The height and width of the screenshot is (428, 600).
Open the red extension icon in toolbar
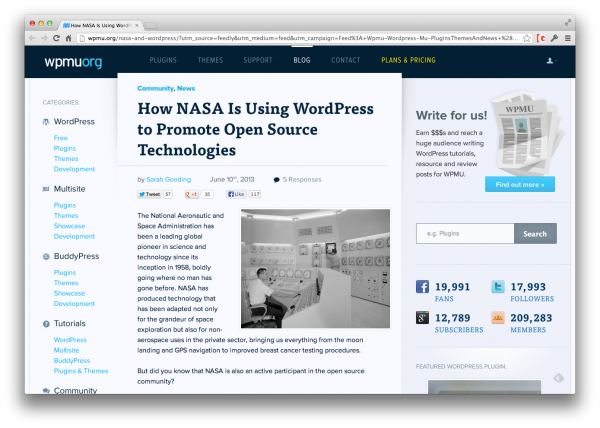541,38
